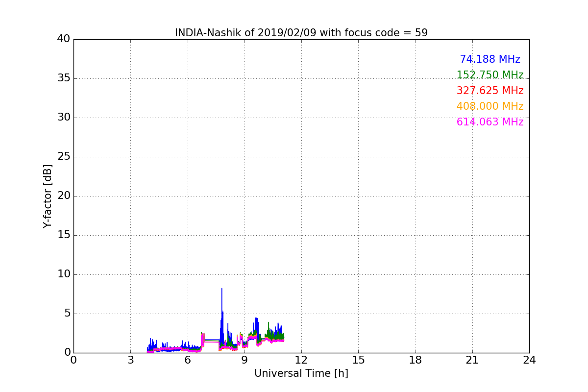Click the x-axis tick label 15
Screen dimensions: 588x392
pos(358,360)
